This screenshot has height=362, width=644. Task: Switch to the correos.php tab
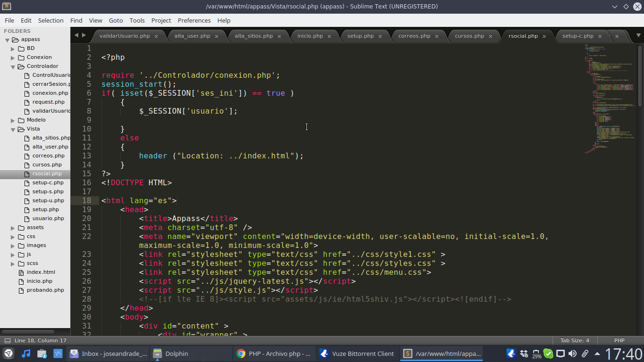pyautogui.click(x=414, y=36)
